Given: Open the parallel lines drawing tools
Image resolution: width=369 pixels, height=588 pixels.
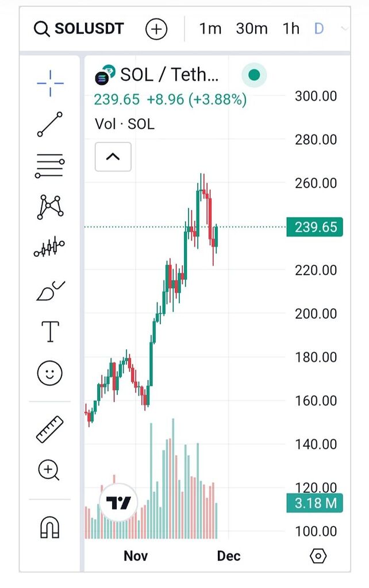Looking at the screenshot, I should pos(50,166).
